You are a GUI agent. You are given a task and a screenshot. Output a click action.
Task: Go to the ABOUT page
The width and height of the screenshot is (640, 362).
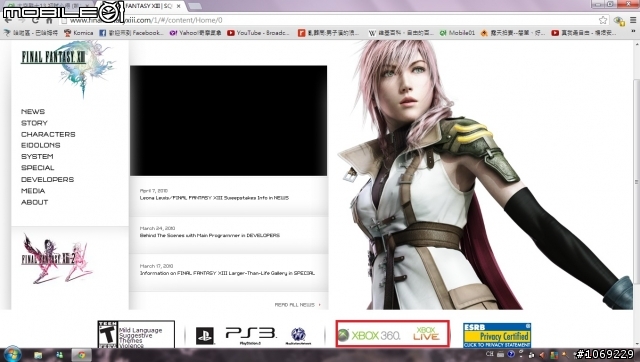[x=34, y=202]
